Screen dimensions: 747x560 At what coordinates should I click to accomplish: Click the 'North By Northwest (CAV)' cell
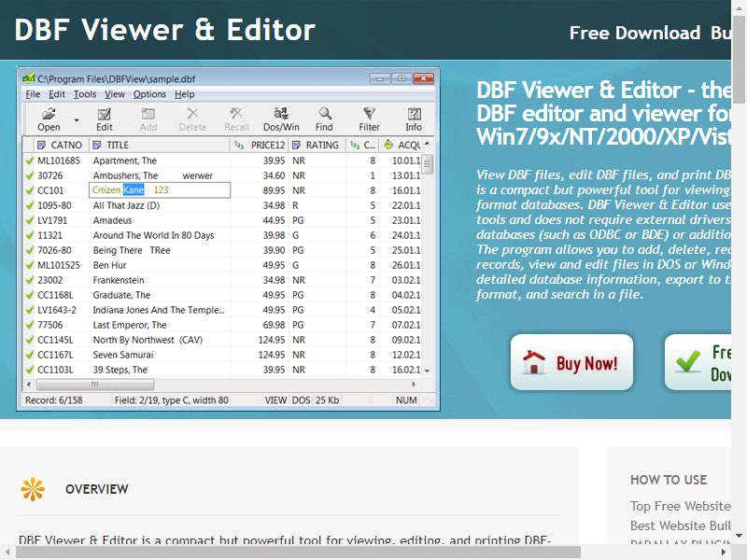click(148, 340)
